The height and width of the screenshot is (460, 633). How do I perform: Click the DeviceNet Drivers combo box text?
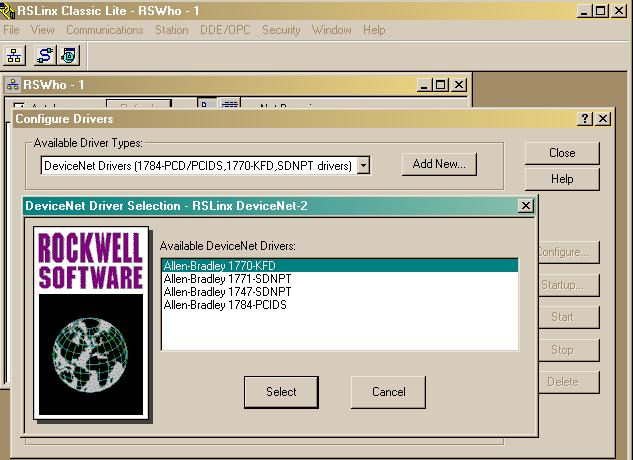point(198,166)
